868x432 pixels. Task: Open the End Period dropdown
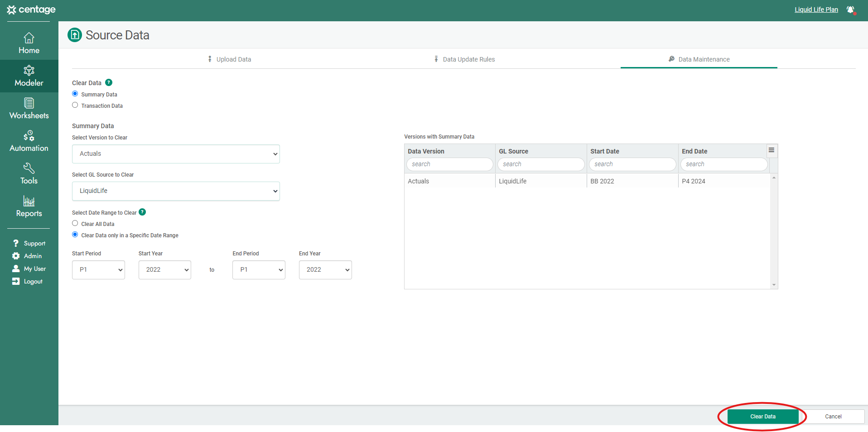(x=259, y=270)
